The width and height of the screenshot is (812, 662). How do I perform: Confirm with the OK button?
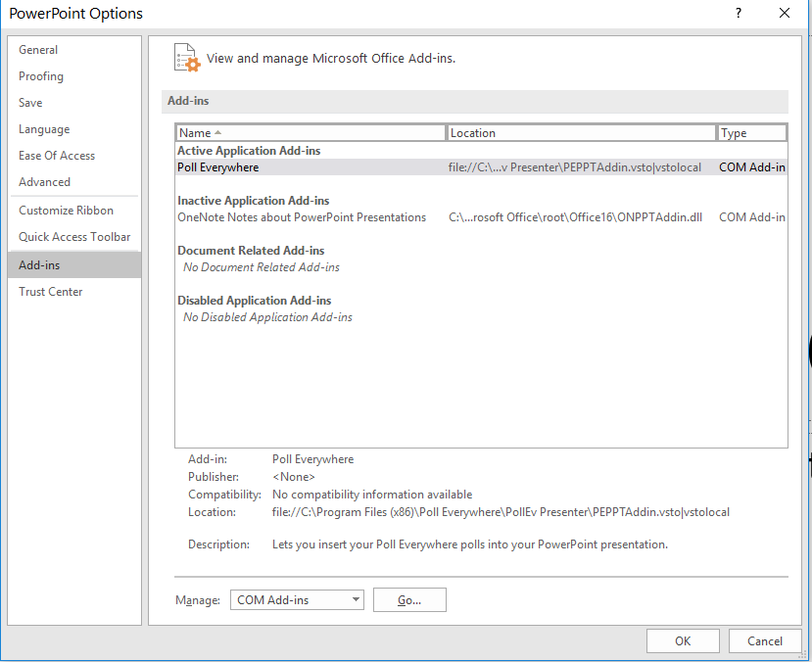tap(683, 641)
